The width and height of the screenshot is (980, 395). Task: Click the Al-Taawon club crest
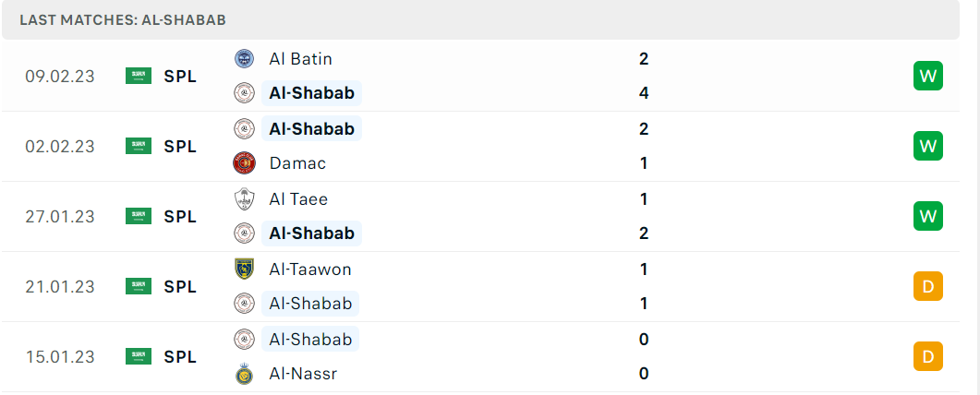244,269
